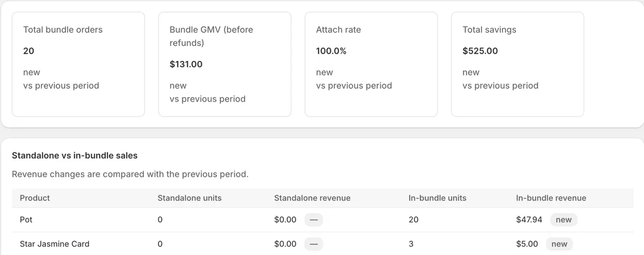The width and height of the screenshot is (644, 255).
Task: Click the Standalone vs in-bundle sales heading
Action: [75, 155]
